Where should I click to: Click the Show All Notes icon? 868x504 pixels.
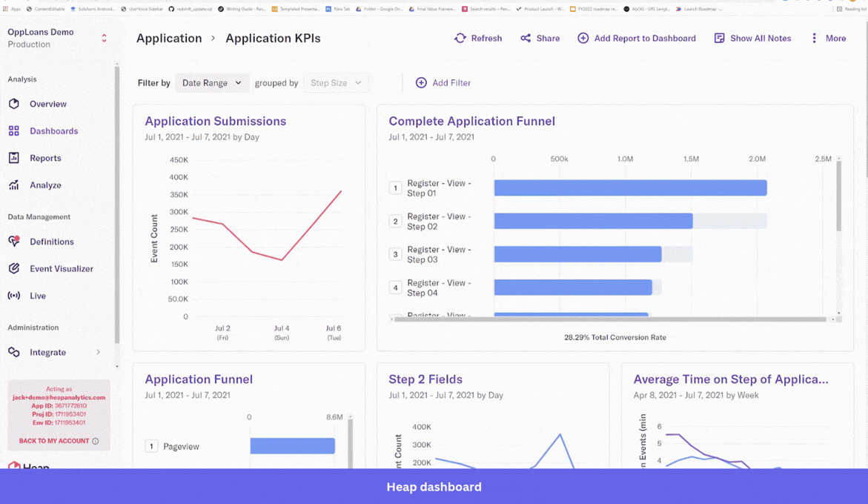[x=720, y=38]
